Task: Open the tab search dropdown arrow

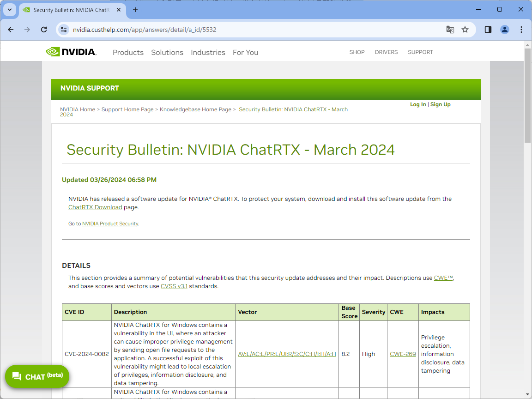Action: click(10, 10)
